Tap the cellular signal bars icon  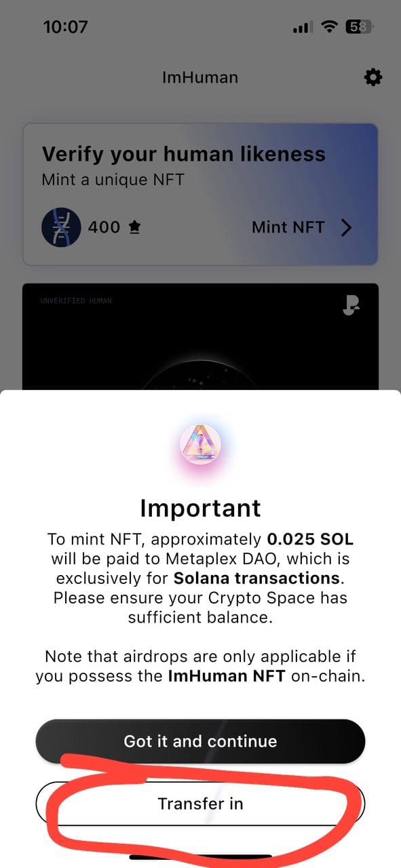(303, 28)
